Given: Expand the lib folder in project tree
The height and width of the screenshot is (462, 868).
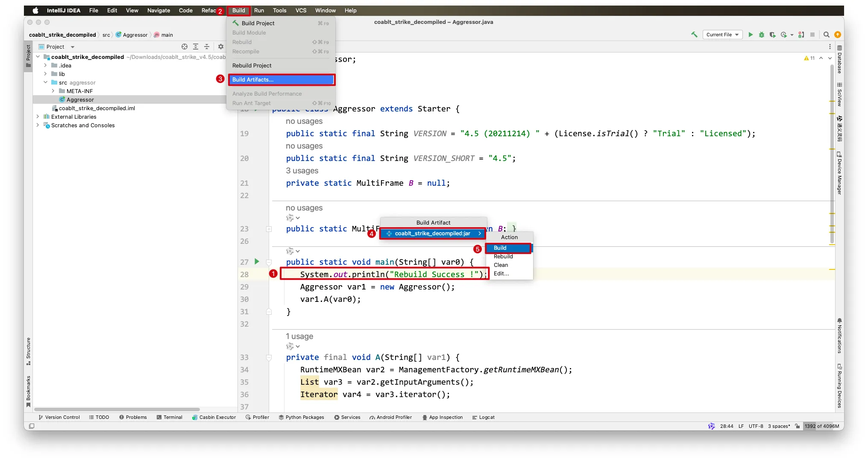Looking at the screenshot, I should (46, 74).
